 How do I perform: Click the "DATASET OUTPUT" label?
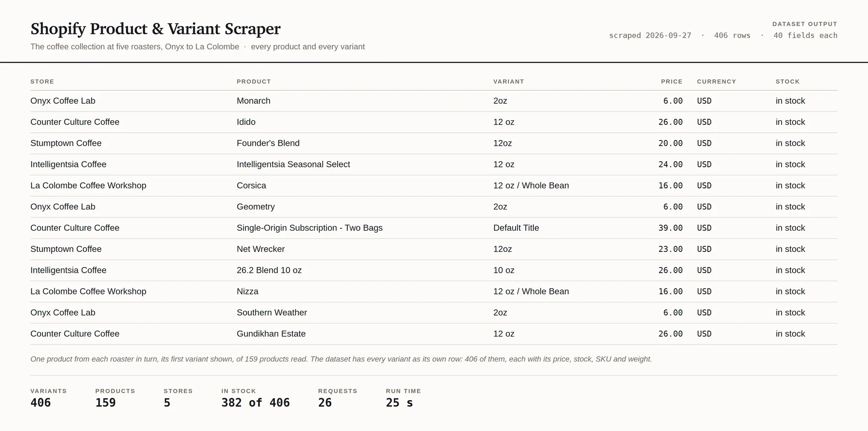(805, 24)
